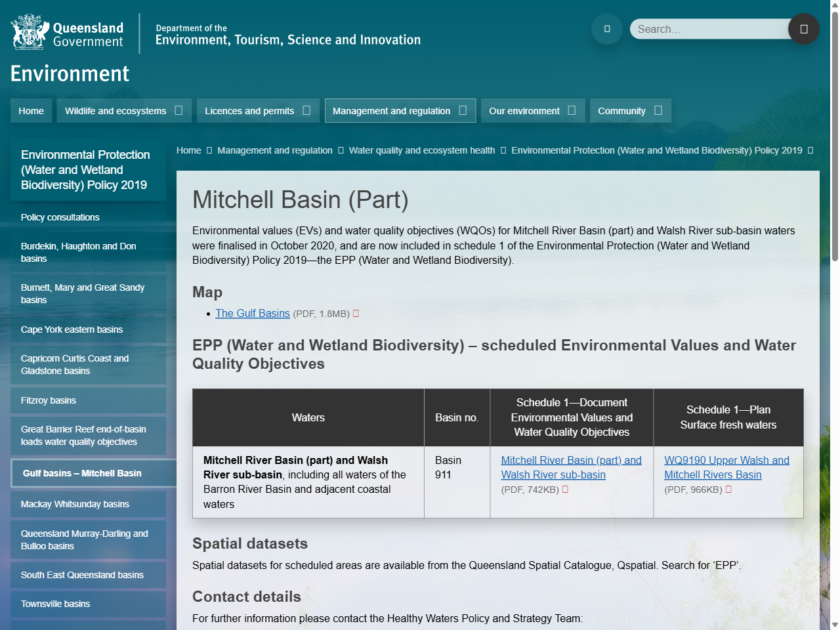Go to Home breadcrumb link

point(189,150)
